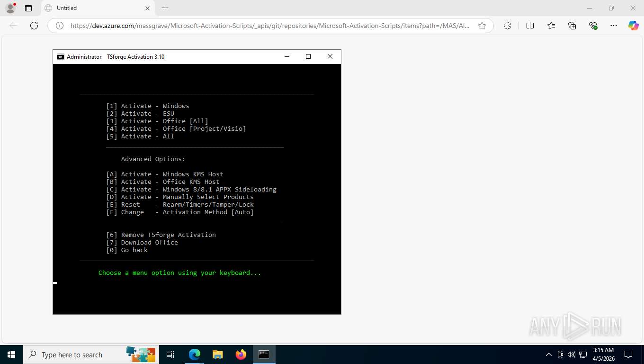This screenshot has width=644, height=364.
Task: Restore down the Edge browser window
Action: click(611, 8)
